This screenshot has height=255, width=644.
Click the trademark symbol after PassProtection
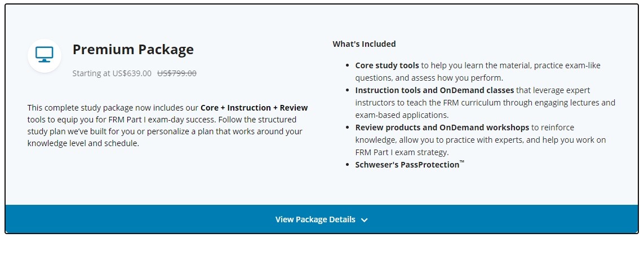(462, 162)
